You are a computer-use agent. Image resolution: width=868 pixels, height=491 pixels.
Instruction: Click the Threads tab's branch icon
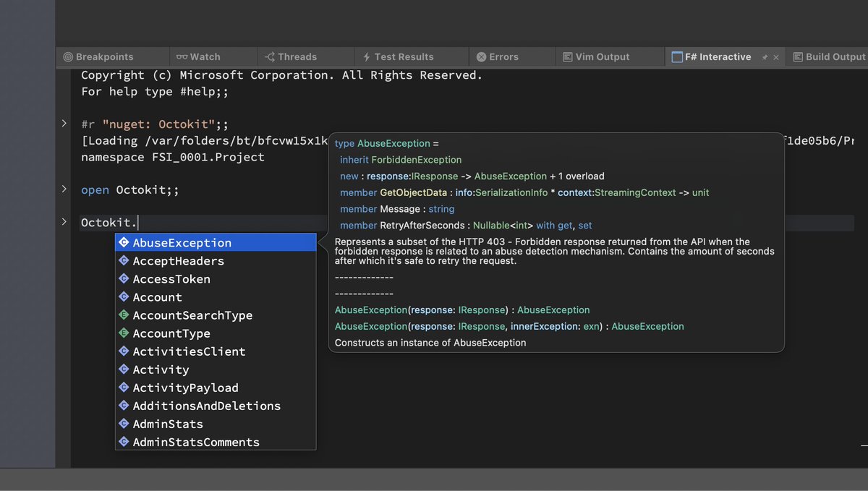coord(270,56)
